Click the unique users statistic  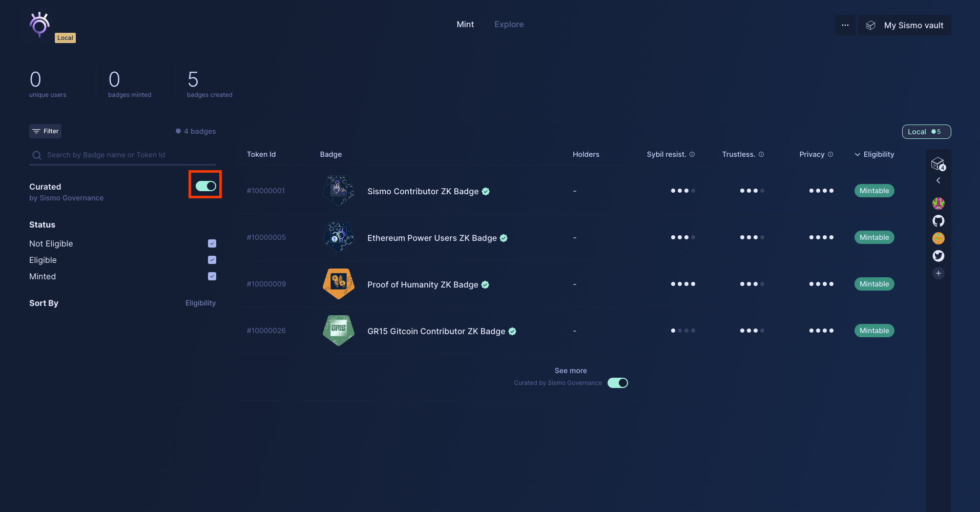coord(48,84)
